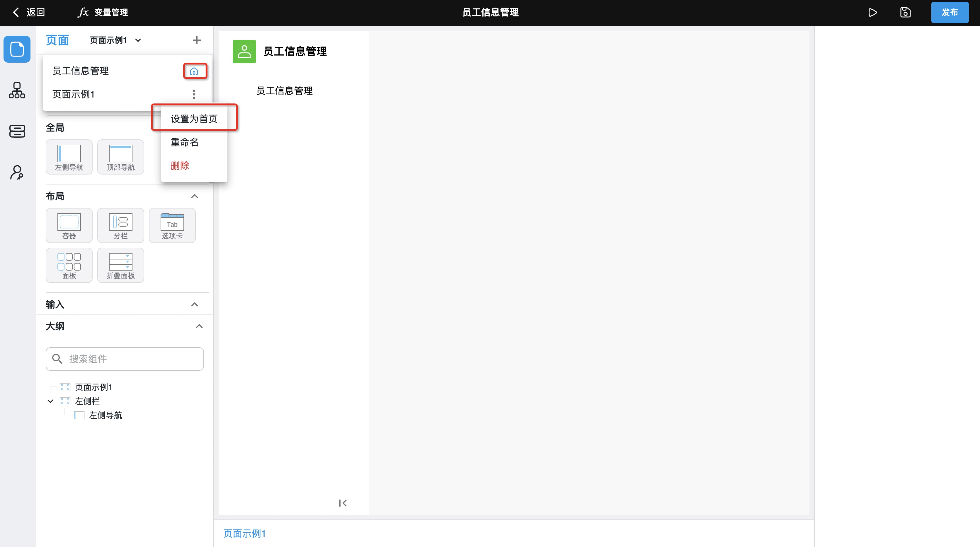Open the user permissions sidebar icon
Image resolution: width=980 pixels, height=547 pixels.
(17, 172)
